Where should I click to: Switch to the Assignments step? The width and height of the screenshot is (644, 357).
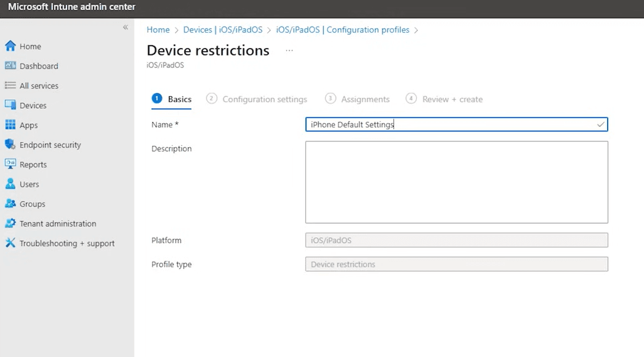[364, 99]
